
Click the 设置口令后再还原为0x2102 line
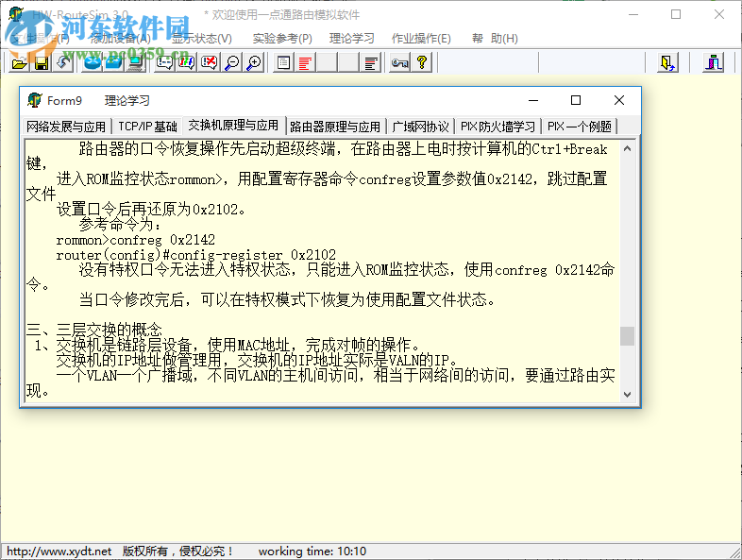[x=151, y=210]
